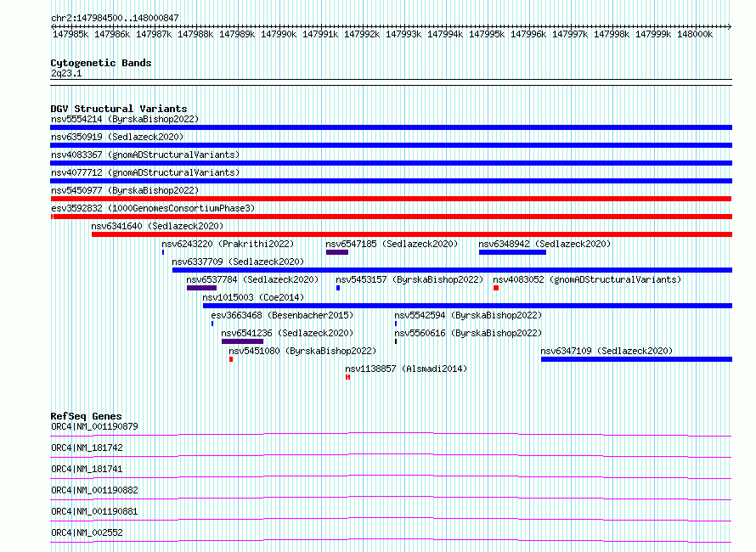The width and height of the screenshot is (756, 552).
Task: Click the Cytogenetic Bands track title
Action: pos(101,63)
